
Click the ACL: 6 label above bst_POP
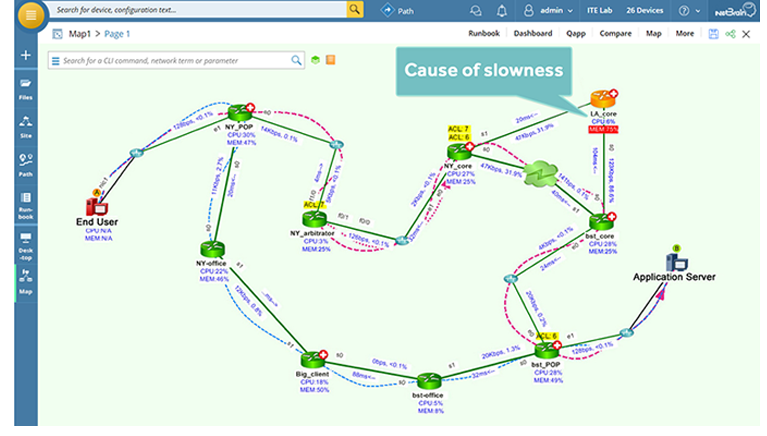click(546, 336)
